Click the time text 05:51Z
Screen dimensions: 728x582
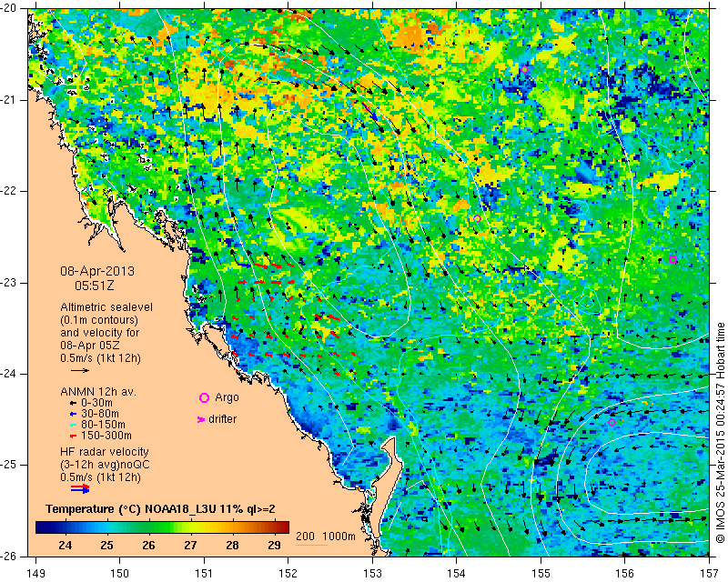click(95, 286)
